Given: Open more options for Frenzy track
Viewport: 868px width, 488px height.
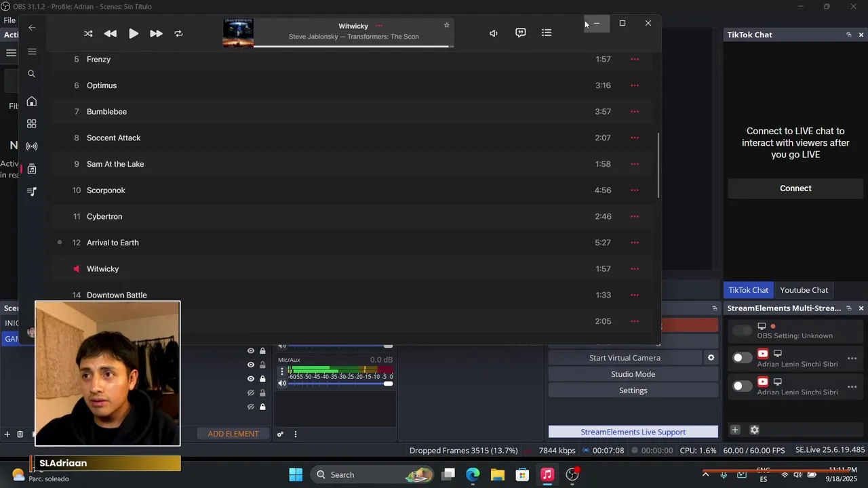Looking at the screenshot, I should [635, 59].
